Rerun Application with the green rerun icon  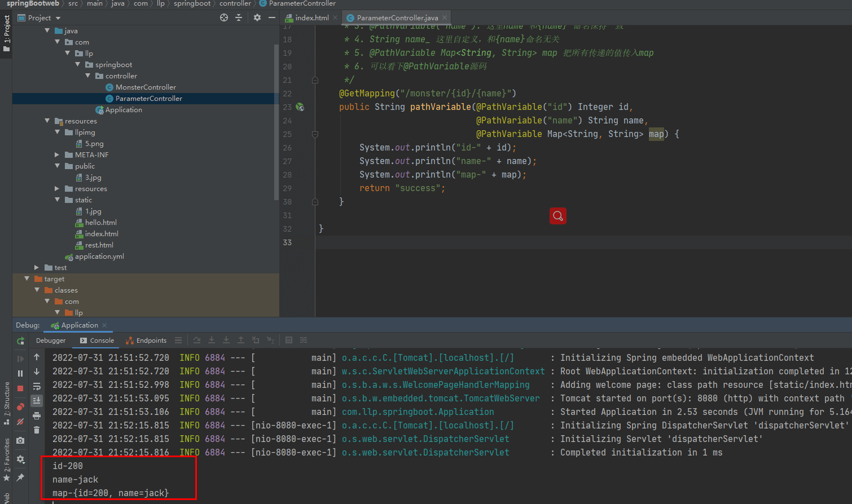(20, 341)
